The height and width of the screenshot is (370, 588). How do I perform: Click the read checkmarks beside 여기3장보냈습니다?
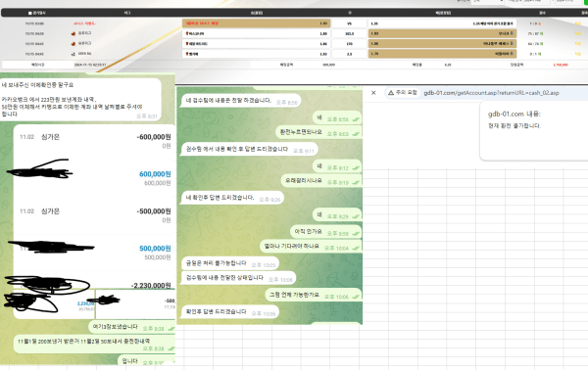171,329
